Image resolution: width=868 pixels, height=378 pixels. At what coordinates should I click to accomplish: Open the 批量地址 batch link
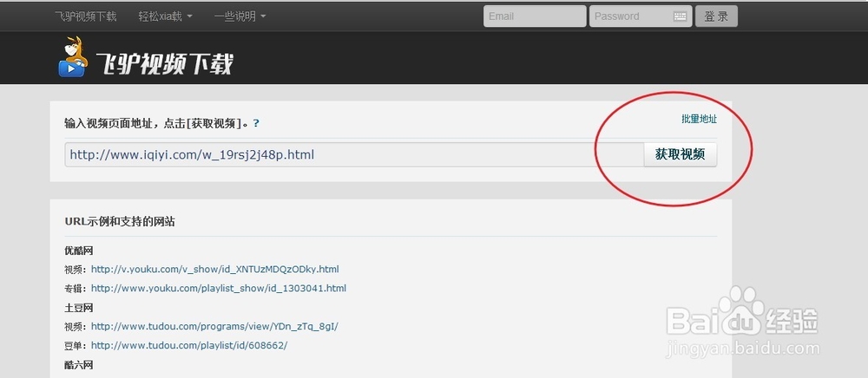tap(699, 119)
